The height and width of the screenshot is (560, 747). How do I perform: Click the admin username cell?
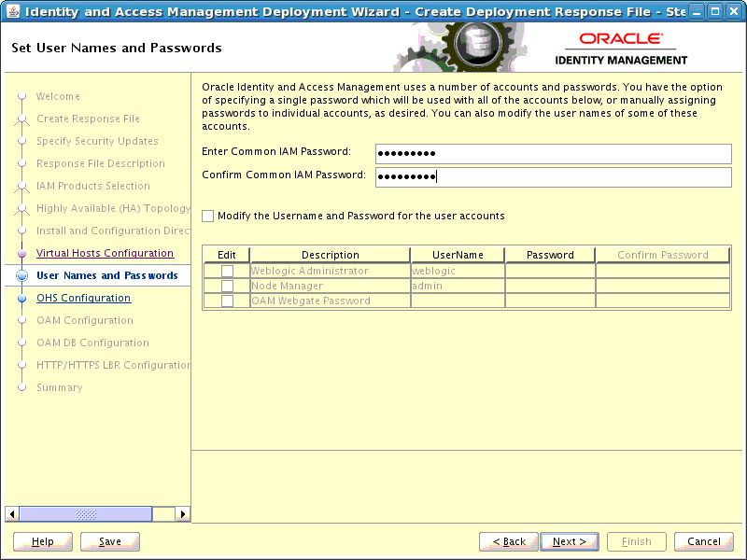click(x=458, y=286)
